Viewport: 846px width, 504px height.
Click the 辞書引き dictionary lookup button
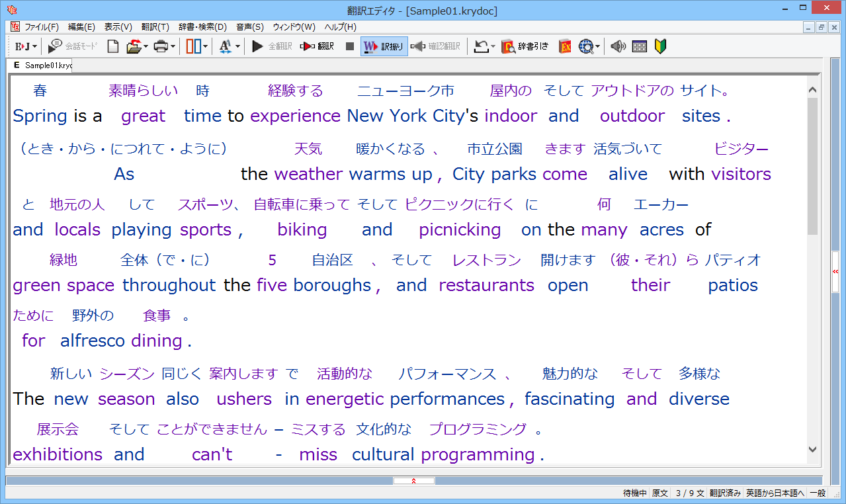tap(525, 46)
